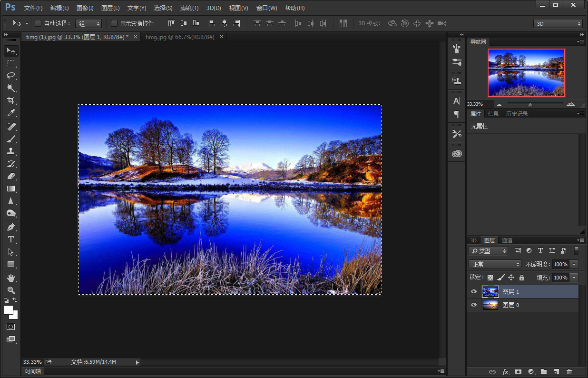
Task: Enable the 显示变换控件 checkbox
Action: point(114,23)
